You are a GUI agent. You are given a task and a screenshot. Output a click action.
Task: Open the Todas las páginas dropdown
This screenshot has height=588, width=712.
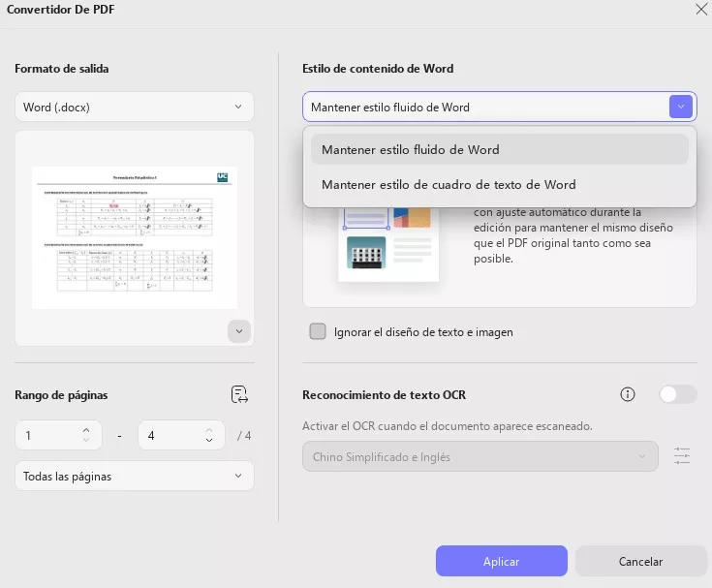pyautogui.click(x=135, y=476)
